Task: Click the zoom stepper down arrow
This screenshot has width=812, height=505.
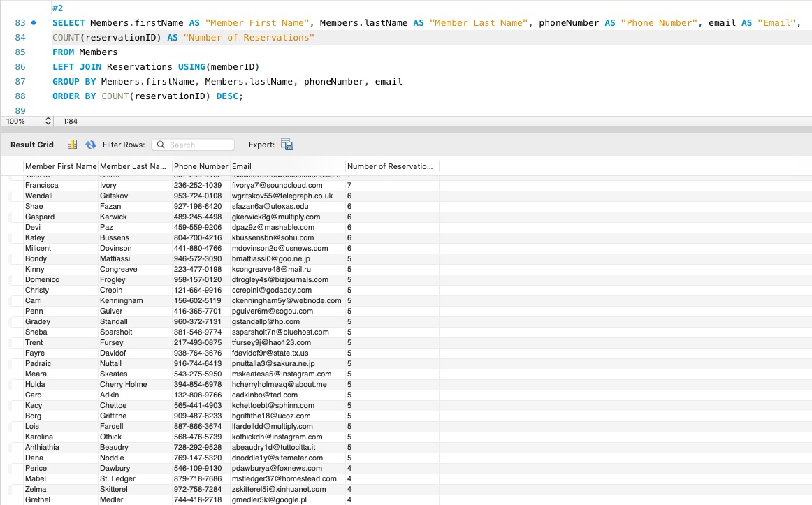Action: click(x=48, y=123)
